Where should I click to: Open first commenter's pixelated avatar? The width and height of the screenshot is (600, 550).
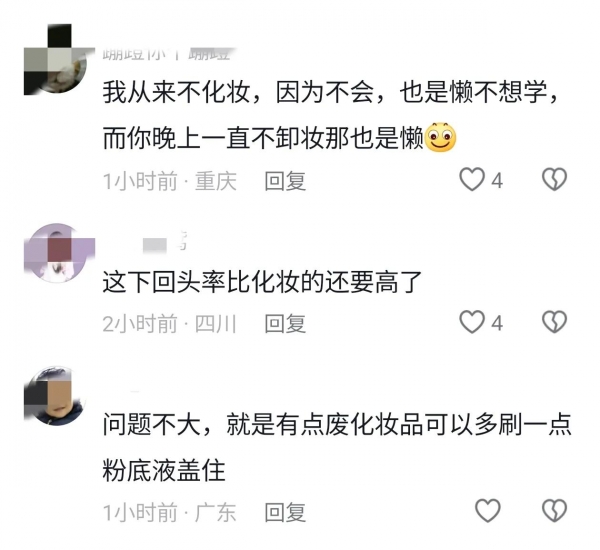point(57,60)
